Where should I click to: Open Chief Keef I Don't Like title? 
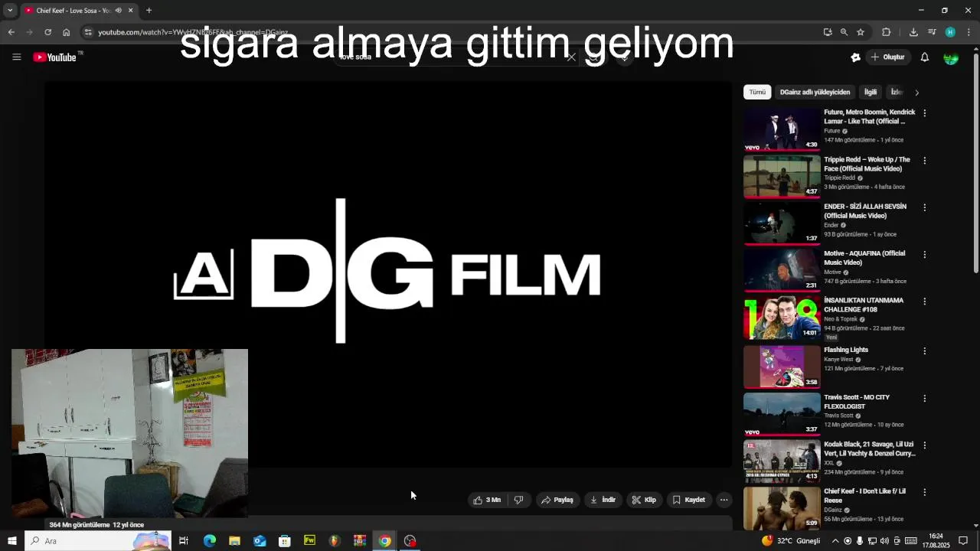(865, 496)
